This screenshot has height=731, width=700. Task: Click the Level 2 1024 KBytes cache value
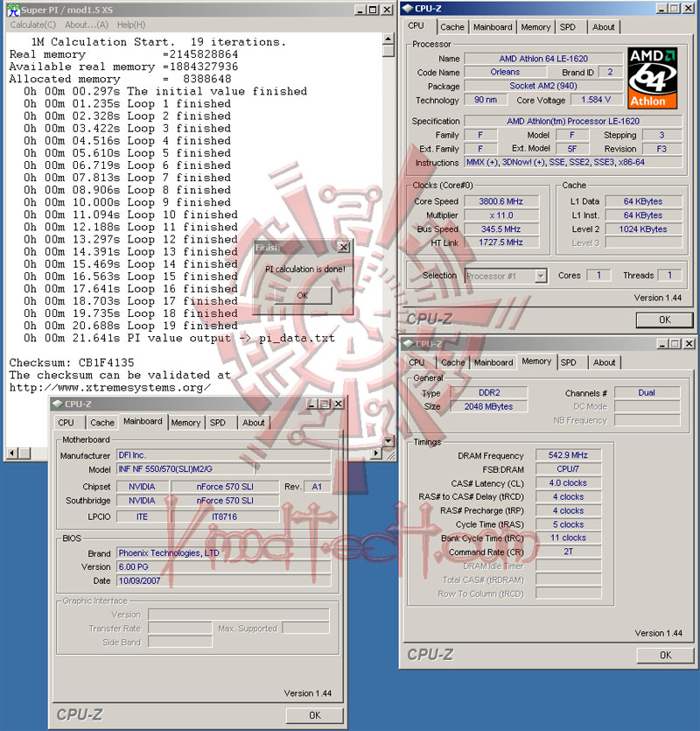click(643, 228)
